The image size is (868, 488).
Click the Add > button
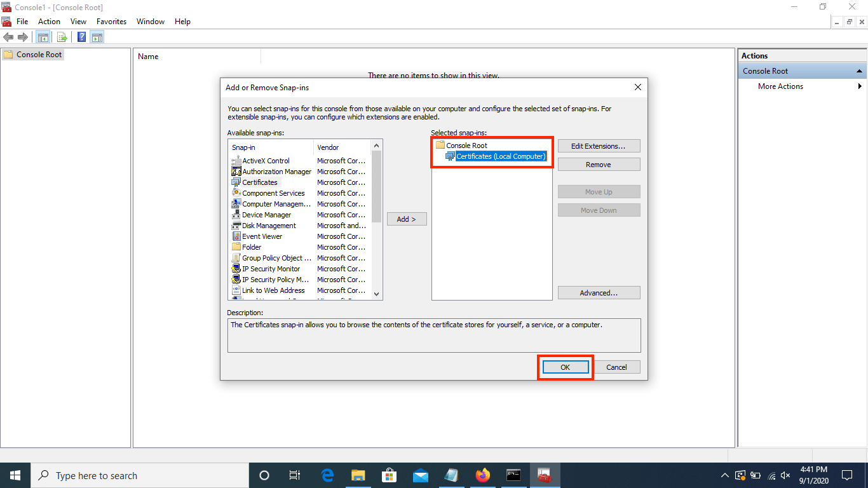(x=407, y=219)
